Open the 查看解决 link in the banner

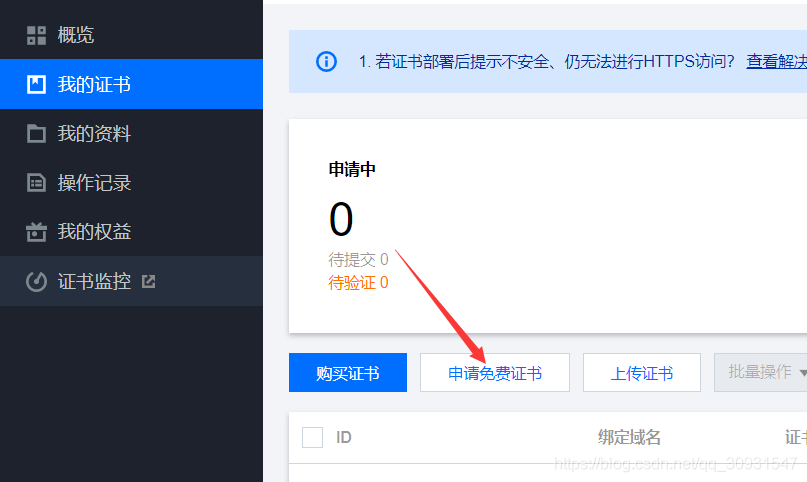click(777, 62)
